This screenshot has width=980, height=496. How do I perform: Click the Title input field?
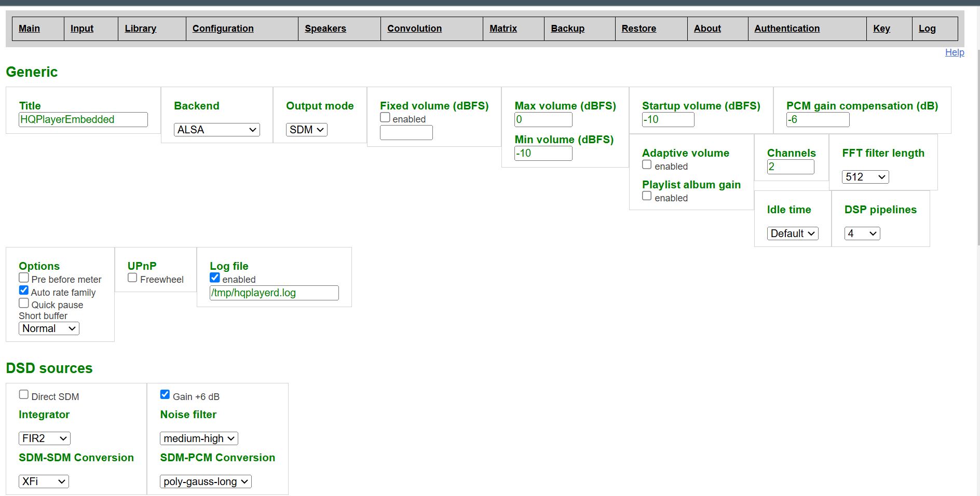point(83,120)
